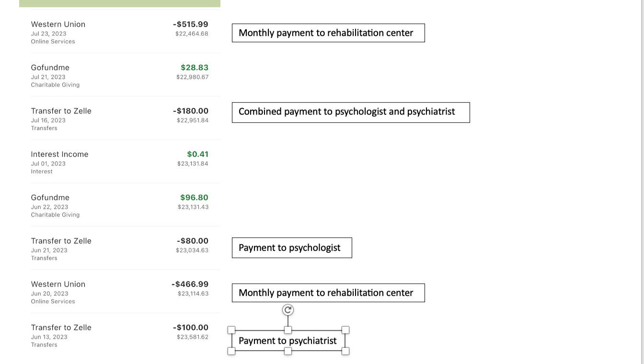
Task: Click the vertical scrollbar on the right edge
Action: 642,182
